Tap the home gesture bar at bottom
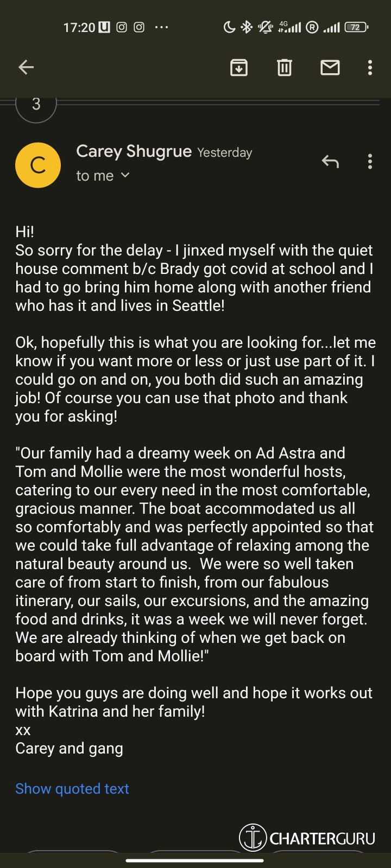391x868 pixels. pyautogui.click(x=195, y=860)
